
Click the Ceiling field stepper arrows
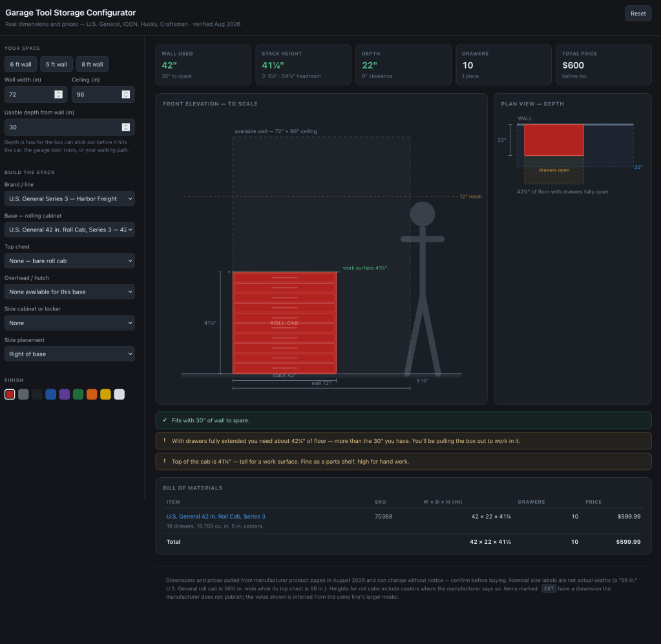pos(125,94)
